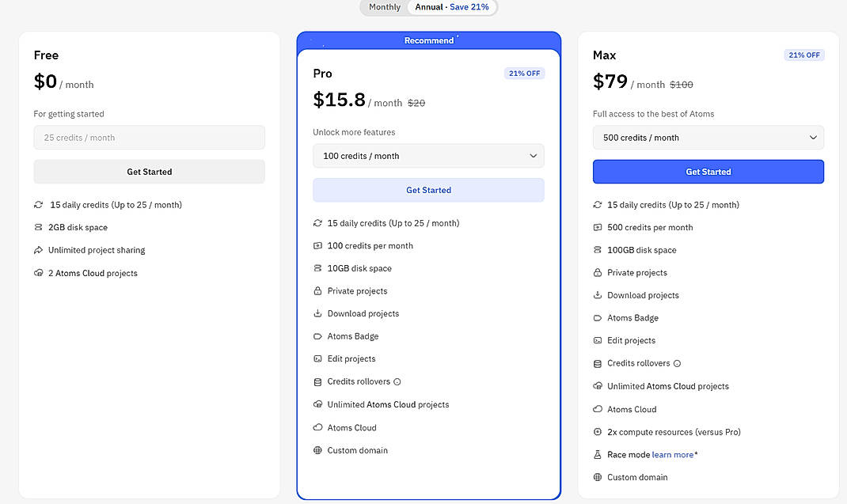Click Get Started on Max plan
847x504 pixels.
(708, 172)
